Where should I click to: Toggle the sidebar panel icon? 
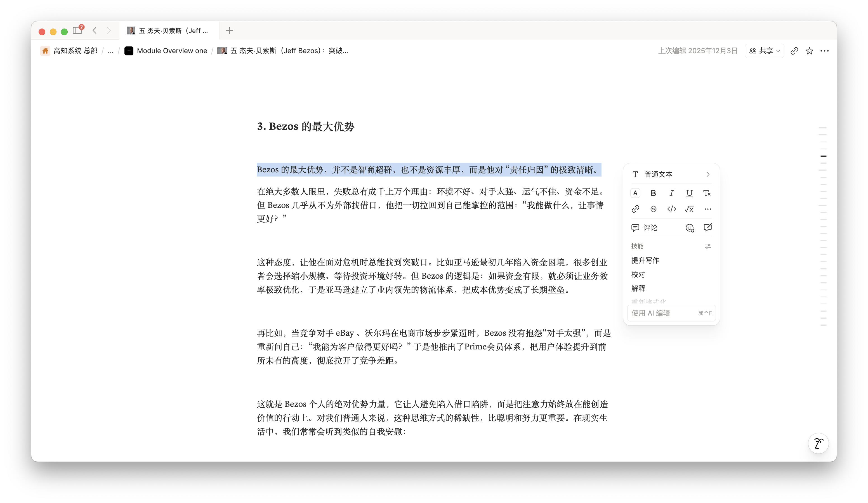click(77, 31)
